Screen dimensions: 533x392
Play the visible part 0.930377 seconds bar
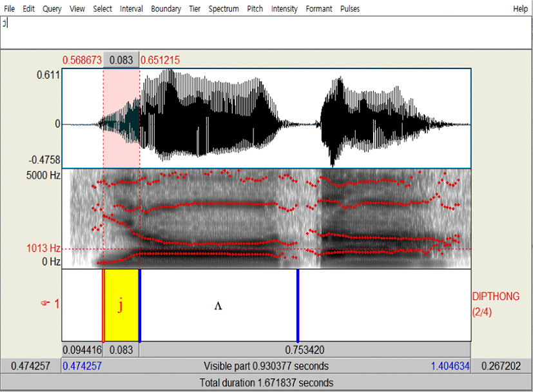(x=266, y=366)
